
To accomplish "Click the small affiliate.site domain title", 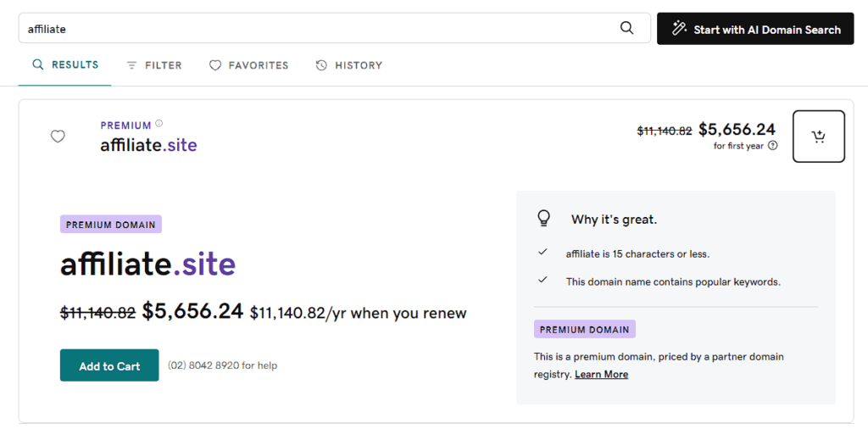I will tap(148, 145).
